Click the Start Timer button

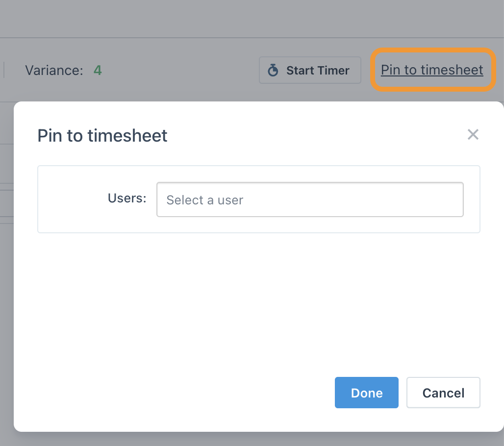pyautogui.click(x=310, y=70)
